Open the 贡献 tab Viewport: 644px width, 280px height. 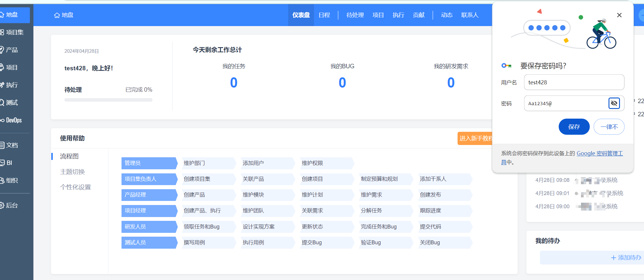(419, 15)
